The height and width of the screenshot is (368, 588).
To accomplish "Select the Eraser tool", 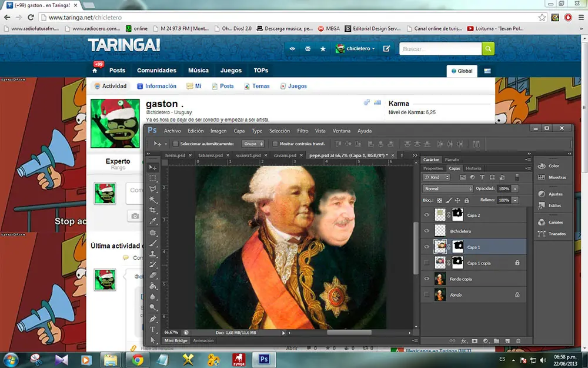I will click(x=153, y=275).
